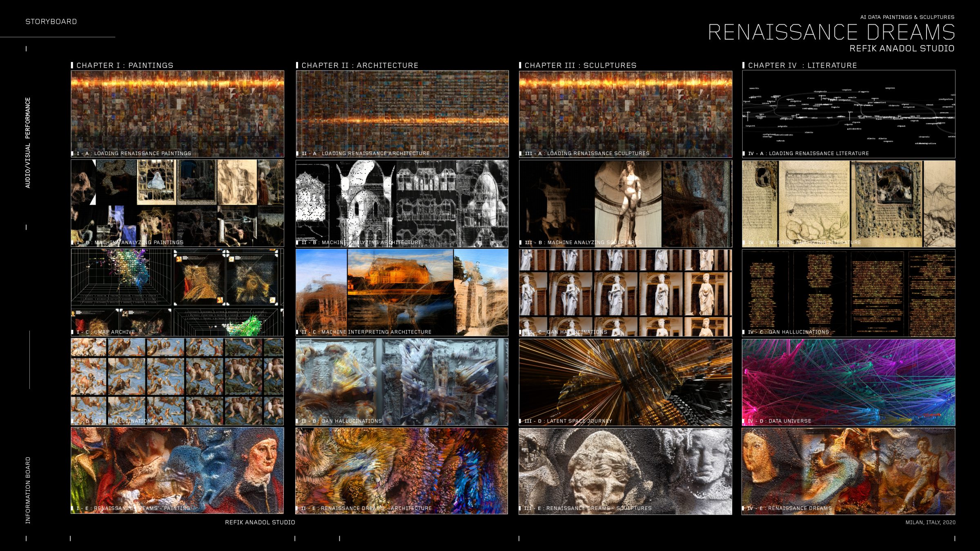Select the 'Chapter IV : Literature' heading
Image resolution: width=980 pixels, height=551 pixels.
point(802,65)
